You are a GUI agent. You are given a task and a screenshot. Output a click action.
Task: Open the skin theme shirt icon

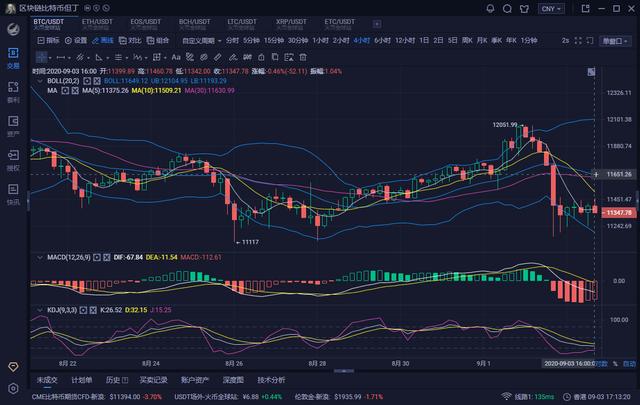524,9
